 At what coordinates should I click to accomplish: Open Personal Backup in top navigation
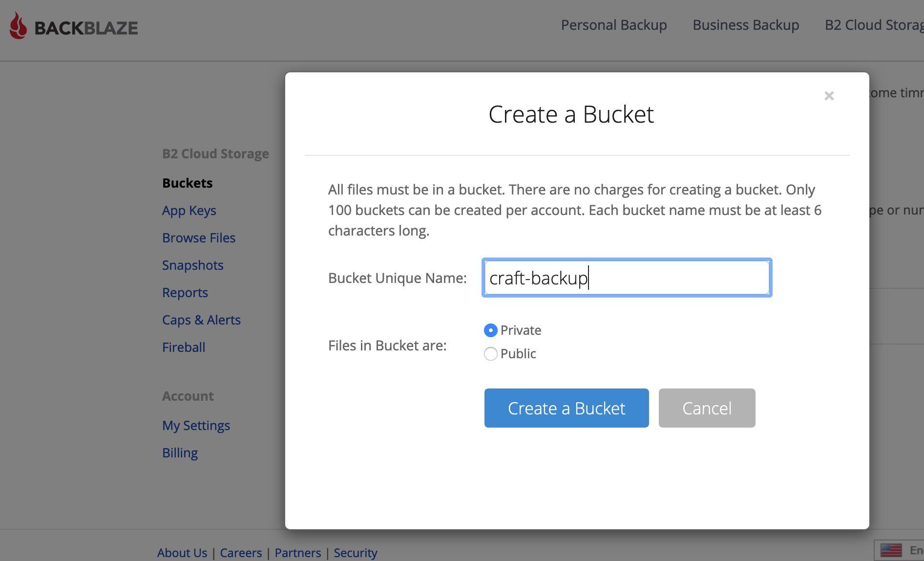(x=614, y=25)
